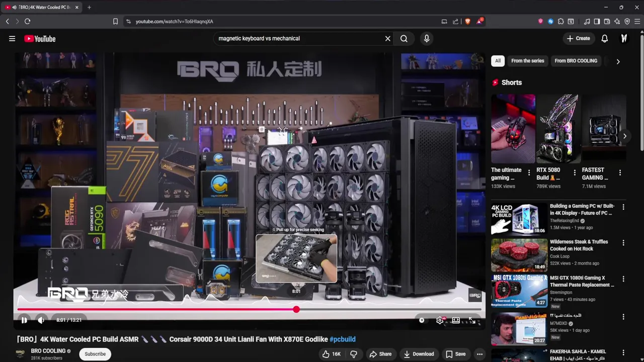The width and height of the screenshot is (644, 362).
Task: Open YouTube notifications bell
Action: [605, 38]
